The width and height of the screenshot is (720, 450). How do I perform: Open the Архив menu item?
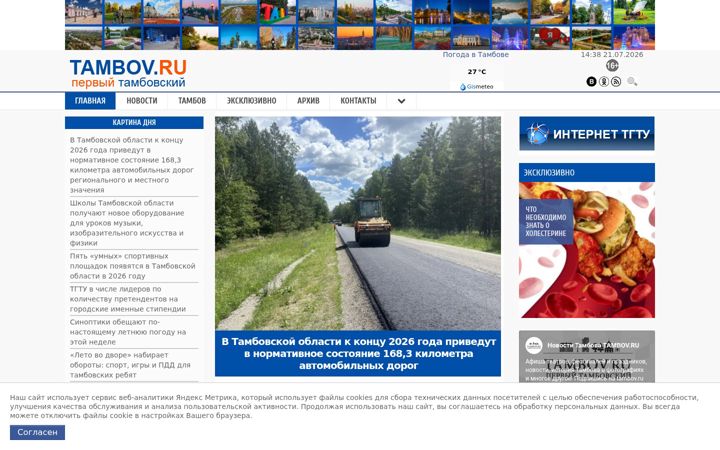pos(308,101)
